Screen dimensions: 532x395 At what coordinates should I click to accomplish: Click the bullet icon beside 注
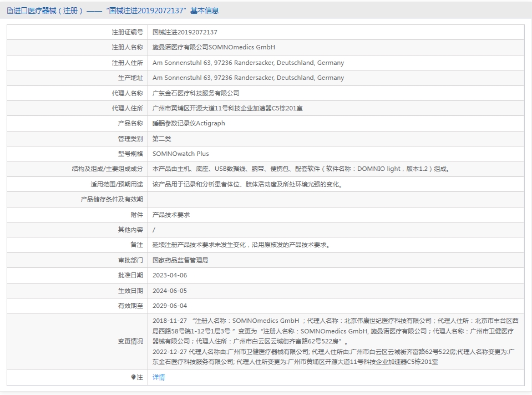(134, 377)
